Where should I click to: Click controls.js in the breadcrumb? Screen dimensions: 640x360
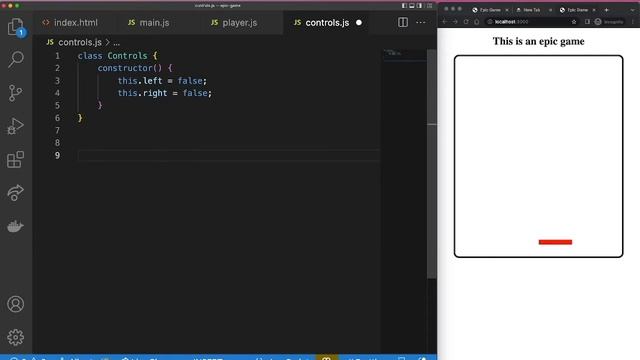pyautogui.click(x=80, y=42)
